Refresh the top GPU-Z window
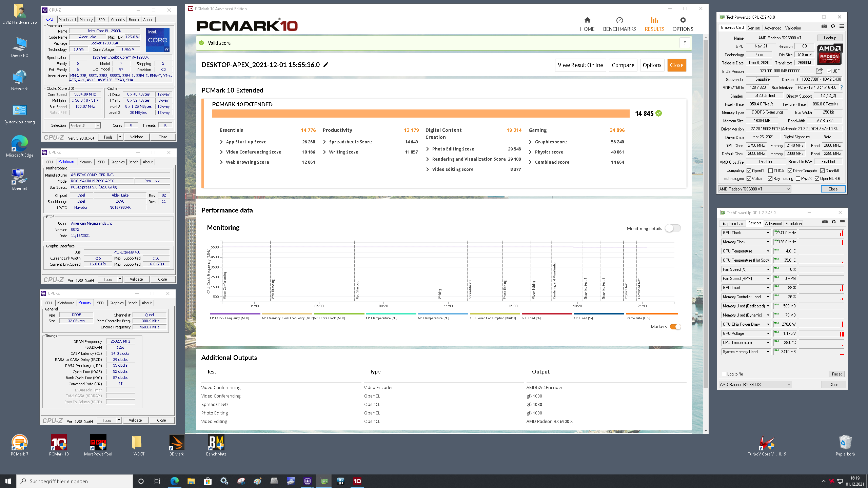The image size is (868, 488). pos(833,26)
